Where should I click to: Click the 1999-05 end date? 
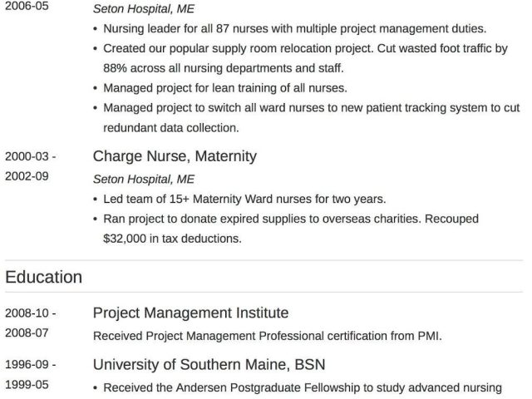point(27,385)
